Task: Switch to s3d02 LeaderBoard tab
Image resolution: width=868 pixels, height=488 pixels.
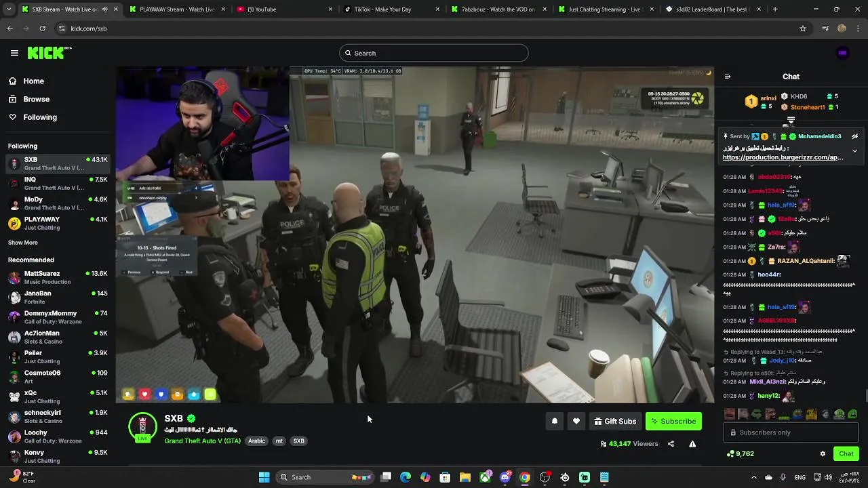Action: (x=714, y=9)
